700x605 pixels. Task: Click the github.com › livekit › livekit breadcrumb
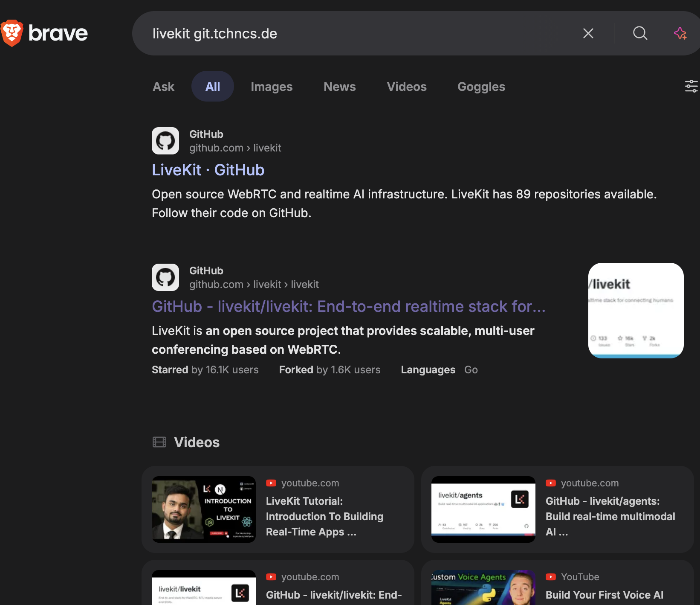[x=254, y=285]
